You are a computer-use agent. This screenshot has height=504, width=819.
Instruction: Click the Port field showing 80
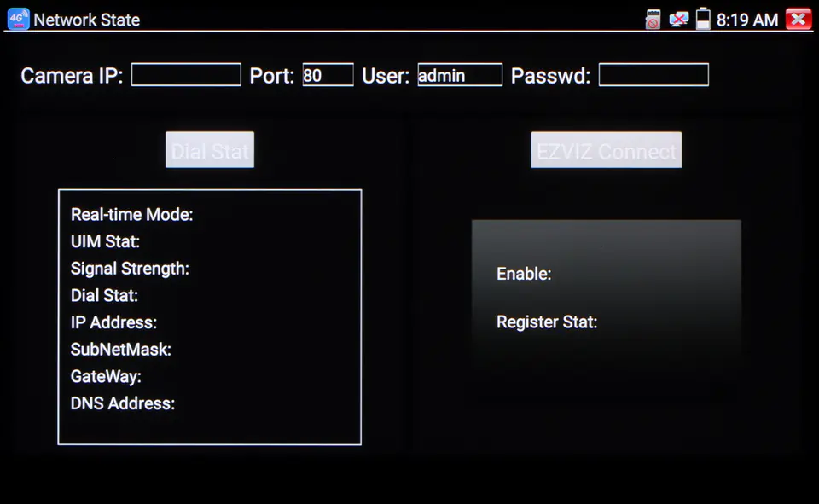click(328, 75)
